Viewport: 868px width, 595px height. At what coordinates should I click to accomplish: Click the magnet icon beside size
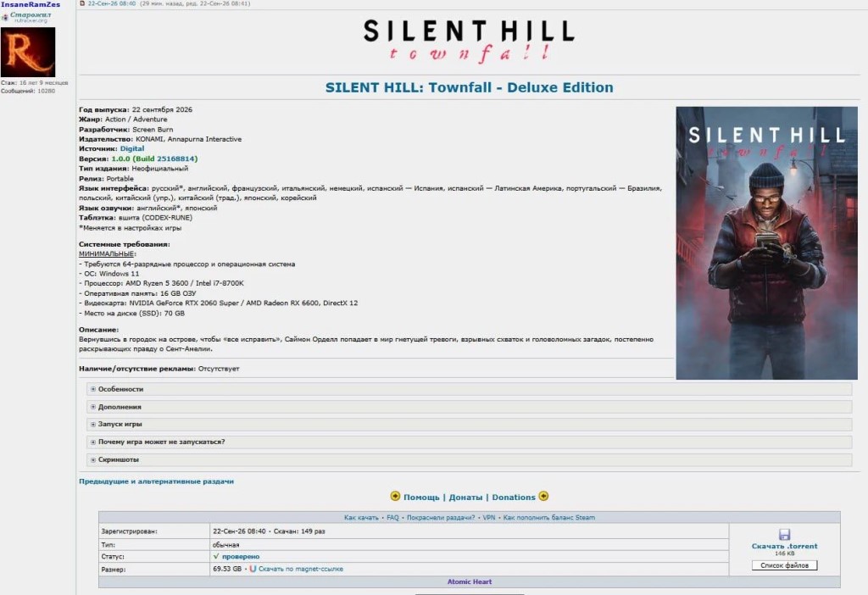253,569
